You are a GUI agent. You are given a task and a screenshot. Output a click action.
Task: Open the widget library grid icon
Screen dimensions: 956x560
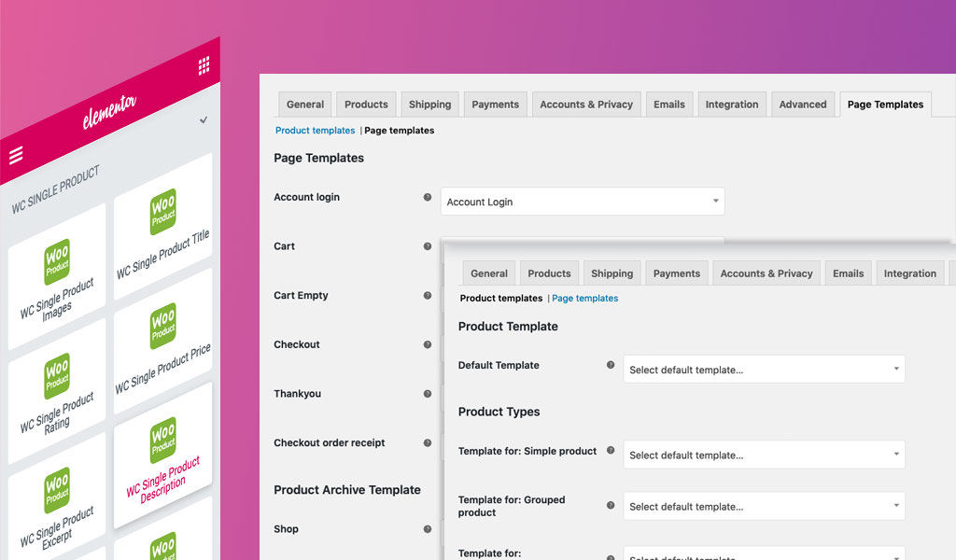pyautogui.click(x=203, y=65)
